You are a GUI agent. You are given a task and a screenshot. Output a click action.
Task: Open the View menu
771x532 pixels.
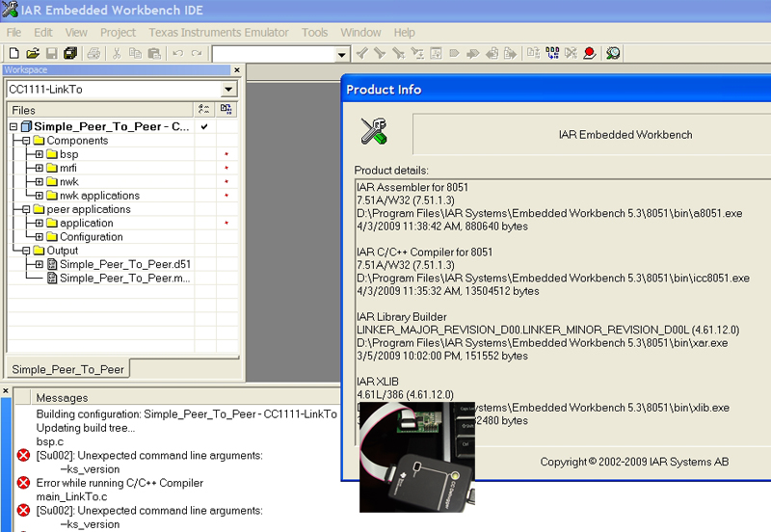[x=76, y=33]
